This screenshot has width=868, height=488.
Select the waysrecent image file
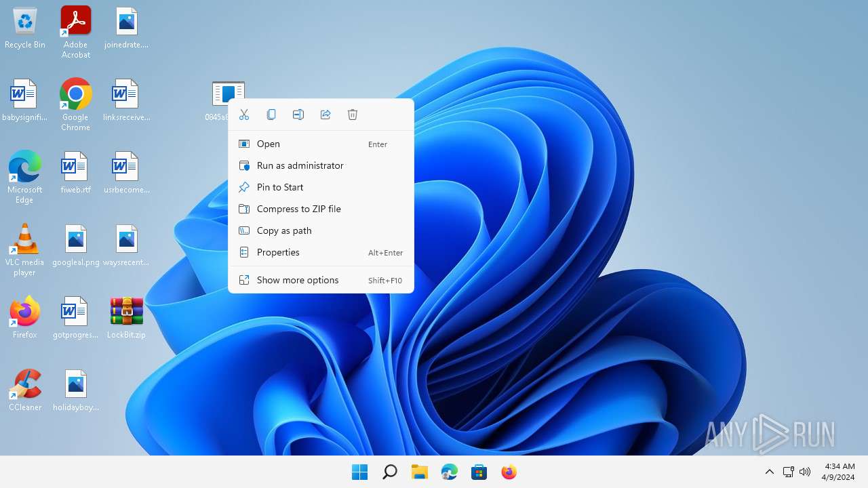pyautogui.click(x=127, y=246)
